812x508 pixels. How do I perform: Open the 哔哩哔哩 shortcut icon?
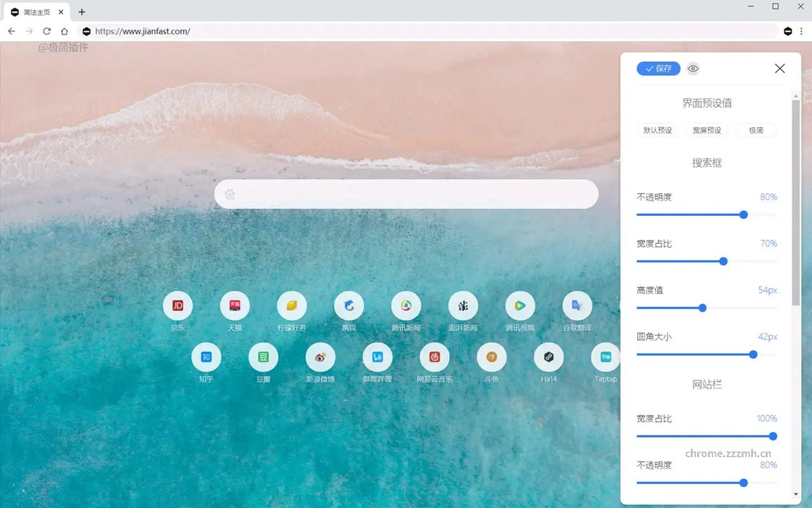(377, 357)
